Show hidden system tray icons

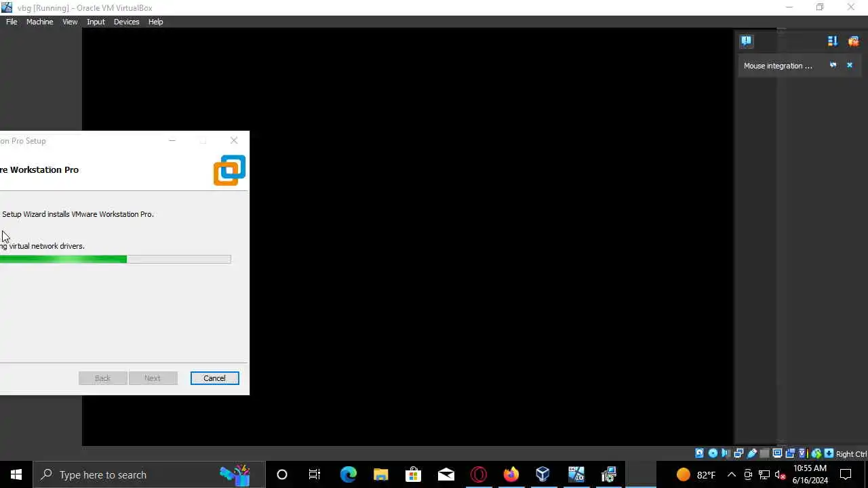pyautogui.click(x=732, y=474)
